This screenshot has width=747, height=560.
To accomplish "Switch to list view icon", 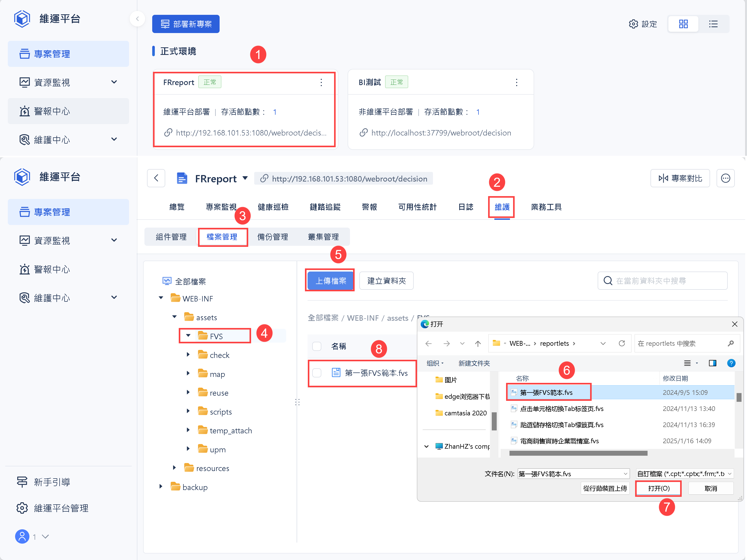I will click(x=713, y=24).
